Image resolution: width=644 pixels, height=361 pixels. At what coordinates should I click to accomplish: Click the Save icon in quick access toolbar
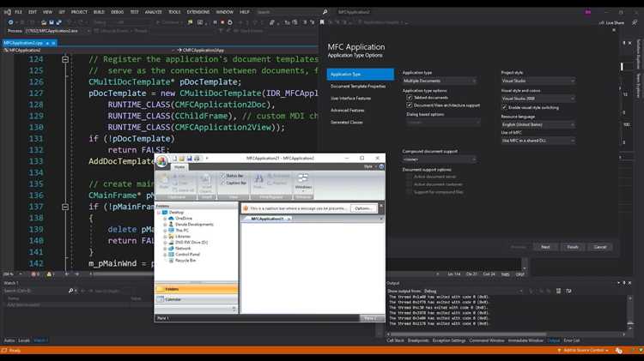(x=190, y=159)
